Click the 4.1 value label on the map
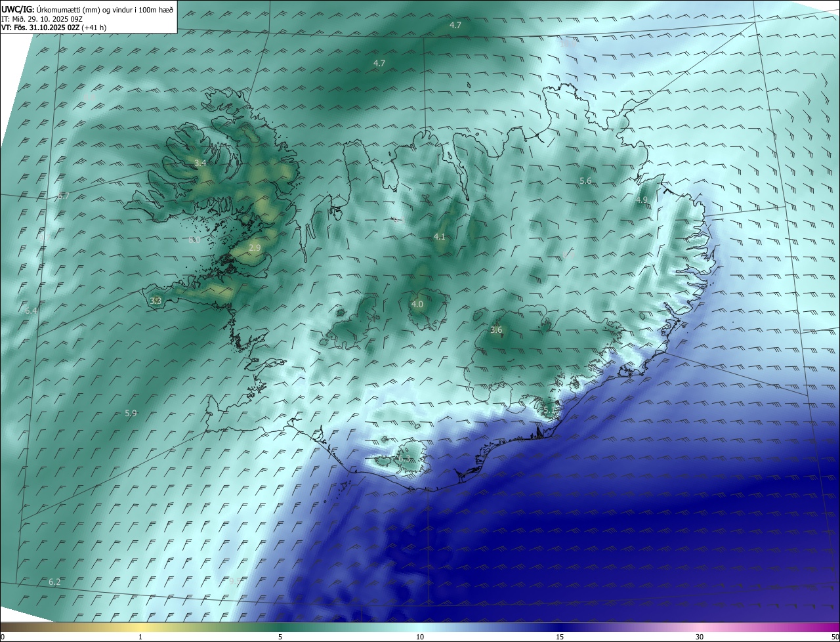Image resolution: width=840 pixels, height=642 pixels. pyautogui.click(x=440, y=236)
